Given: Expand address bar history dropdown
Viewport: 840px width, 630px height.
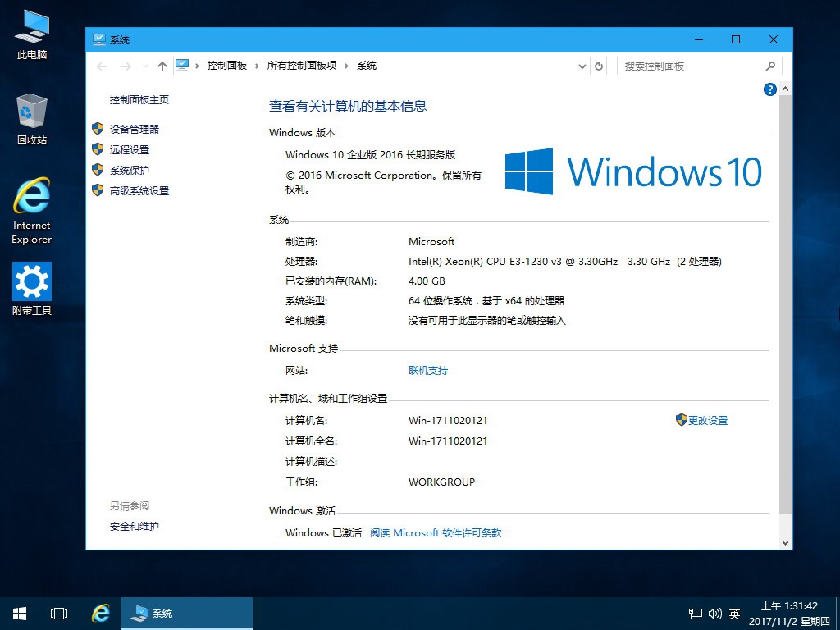Looking at the screenshot, I should [582, 66].
